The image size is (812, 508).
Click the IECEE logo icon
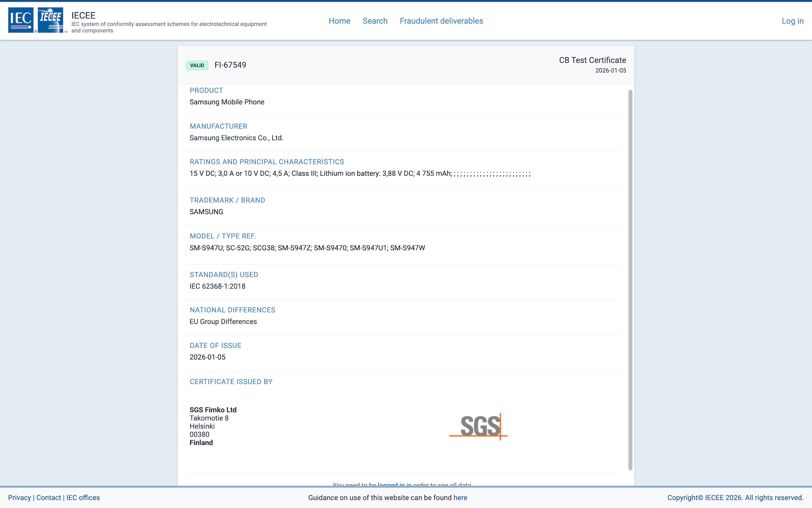[x=50, y=20]
